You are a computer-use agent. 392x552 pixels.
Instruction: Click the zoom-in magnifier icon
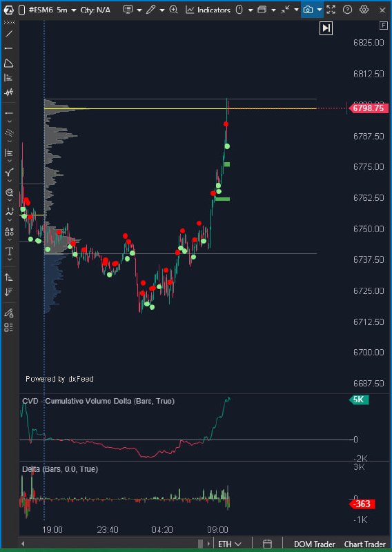(174, 10)
